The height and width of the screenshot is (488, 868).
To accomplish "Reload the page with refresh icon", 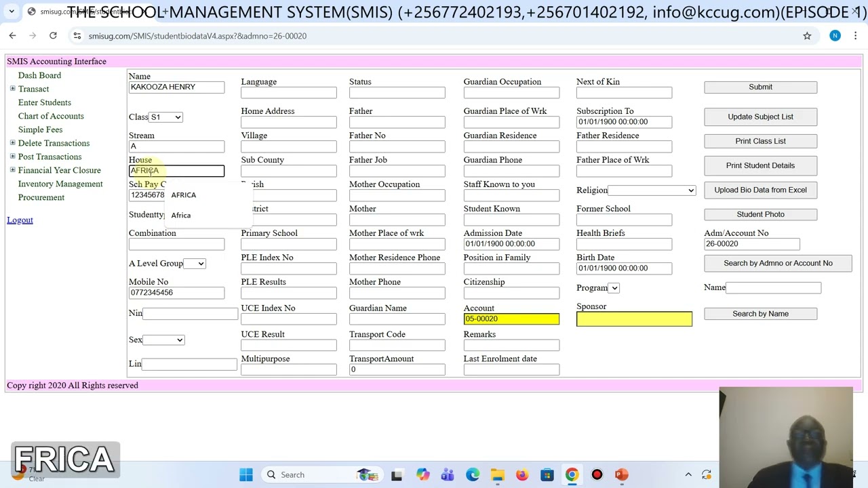I will [x=53, y=36].
